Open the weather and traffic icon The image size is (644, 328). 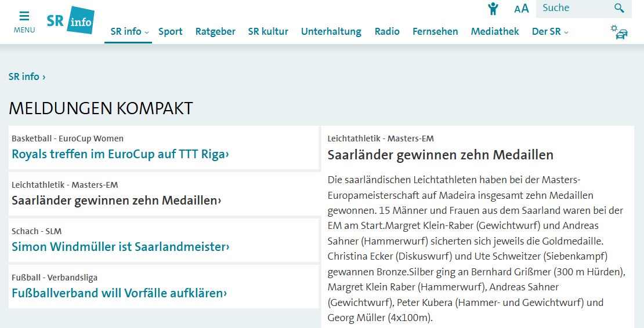618,32
